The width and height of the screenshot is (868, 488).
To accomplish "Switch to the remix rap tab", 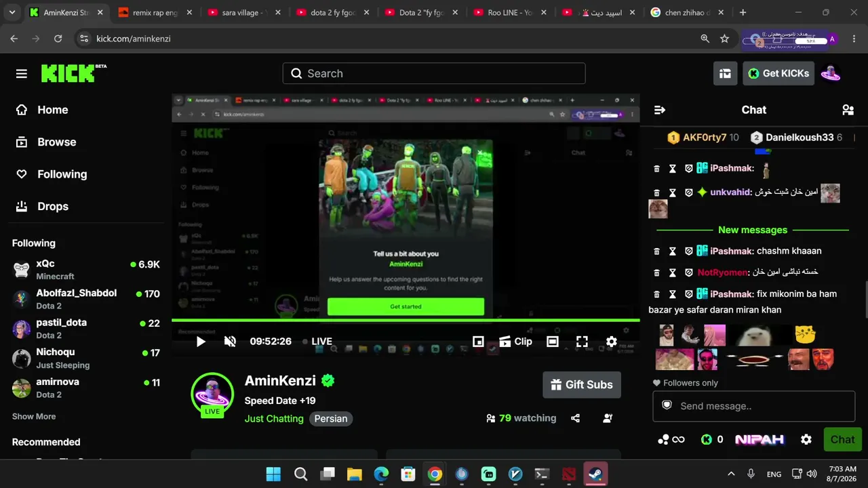I will pos(155,12).
